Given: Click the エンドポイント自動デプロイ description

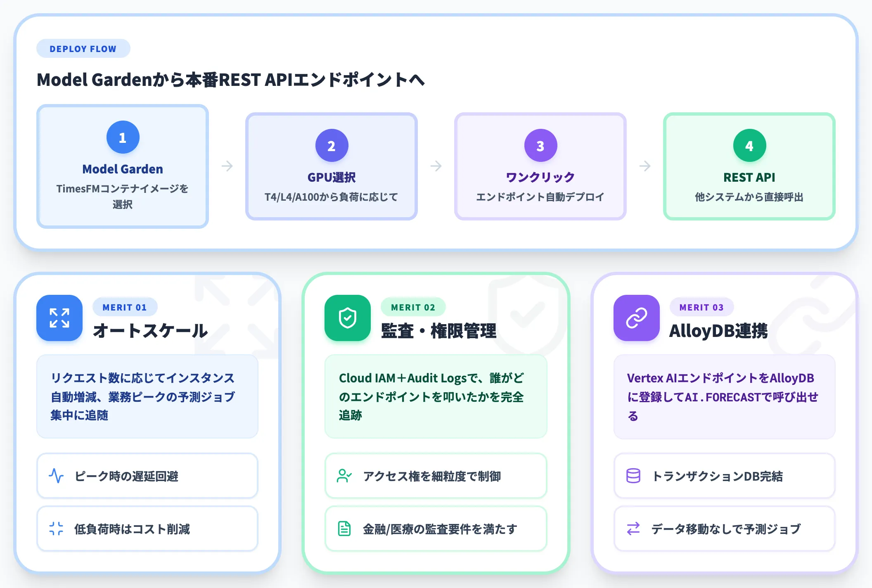Looking at the screenshot, I should (x=540, y=197).
